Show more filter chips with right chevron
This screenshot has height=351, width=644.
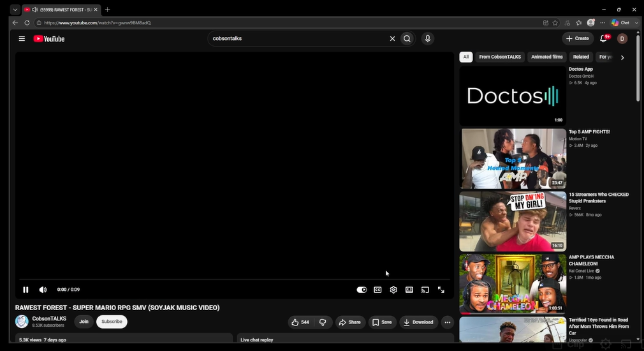622,57
